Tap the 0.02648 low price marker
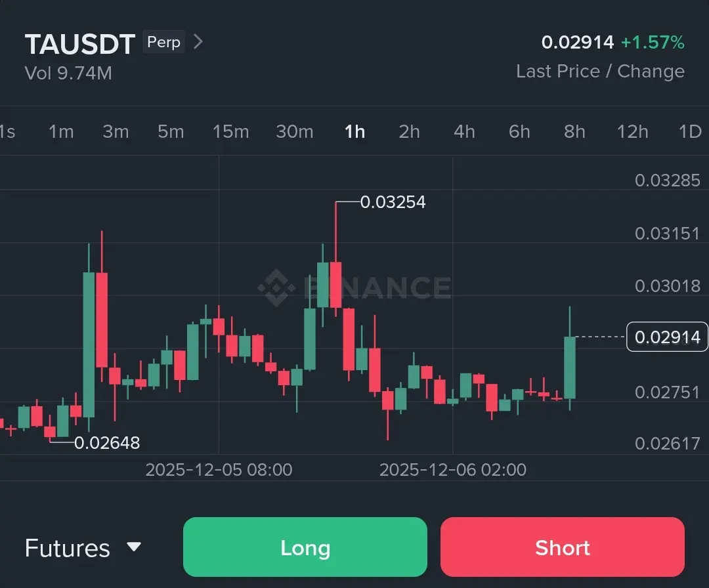709x588 pixels. coord(107,443)
